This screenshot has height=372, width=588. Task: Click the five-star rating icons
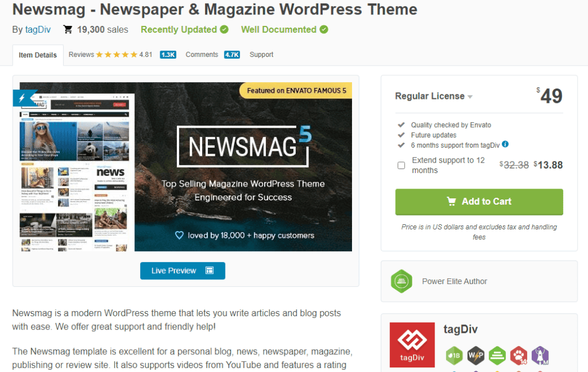[117, 55]
